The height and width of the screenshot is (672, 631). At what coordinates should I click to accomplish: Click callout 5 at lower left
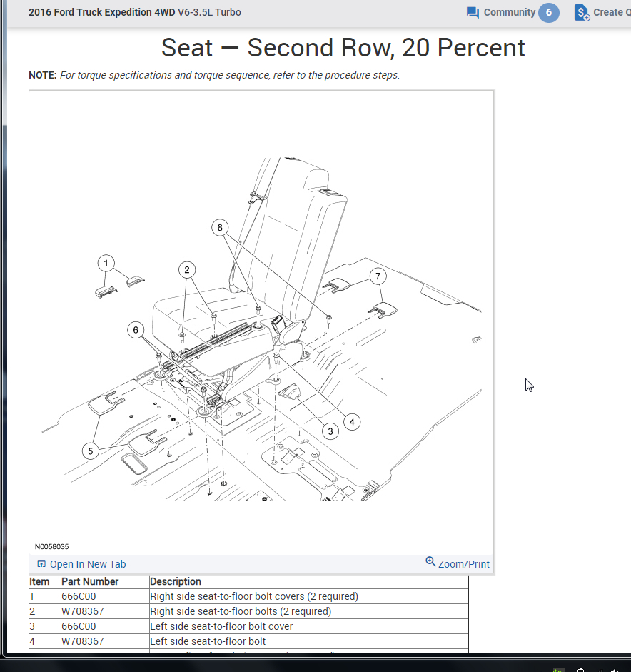(x=91, y=451)
